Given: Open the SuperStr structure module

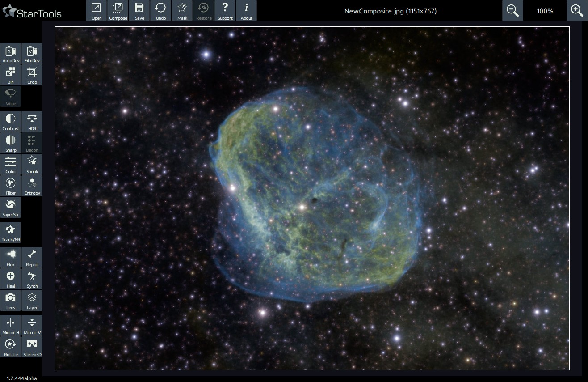Looking at the screenshot, I should (11, 207).
